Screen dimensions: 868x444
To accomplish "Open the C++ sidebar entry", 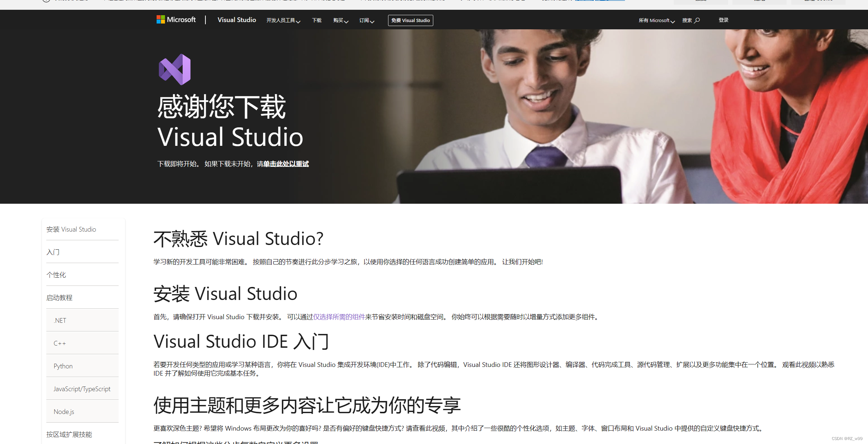I will [59, 343].
